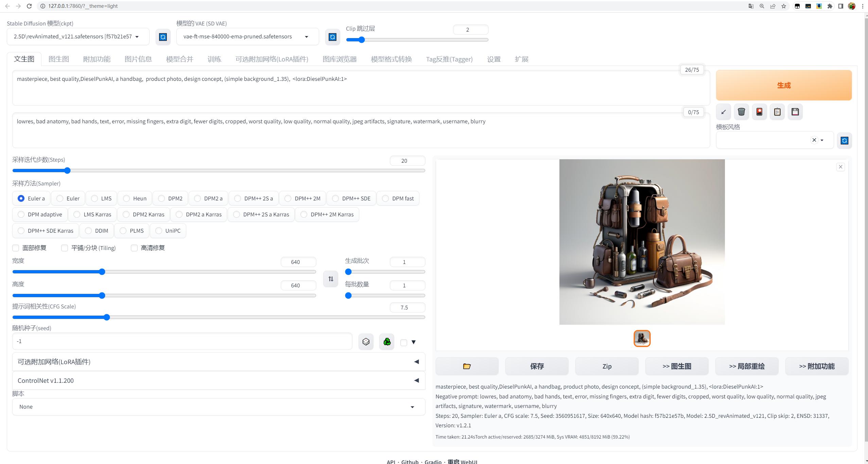Click the 随机种子 seed input field
This screenshot has height=464, width=868.
[x=182, y=341]
